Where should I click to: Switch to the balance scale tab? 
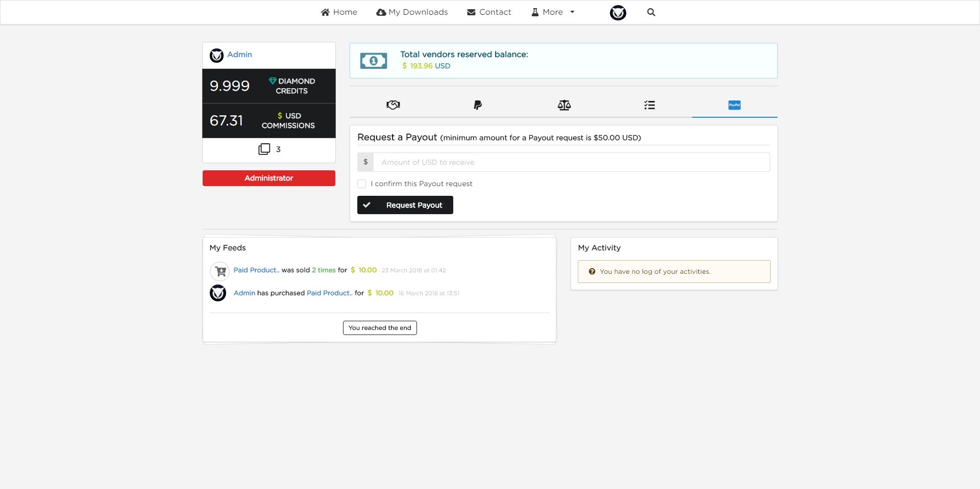click(x=564, y=105)
